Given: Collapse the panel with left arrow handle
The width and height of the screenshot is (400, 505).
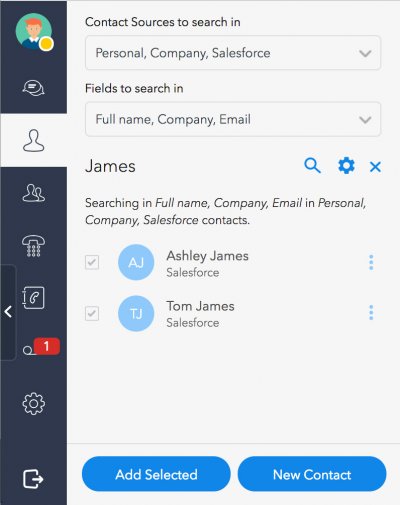Looking at the screenshot, I should [8, 312].
